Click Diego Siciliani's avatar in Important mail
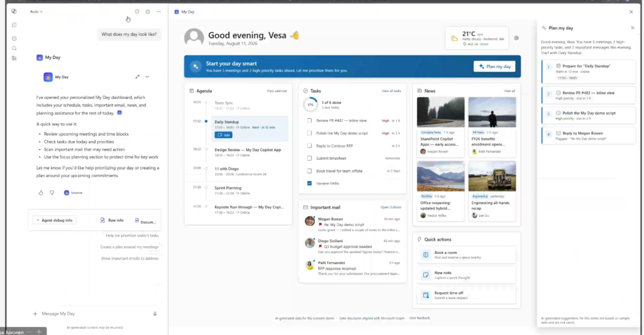The width and height of the screenshot is (644, 335). (309, 243)
